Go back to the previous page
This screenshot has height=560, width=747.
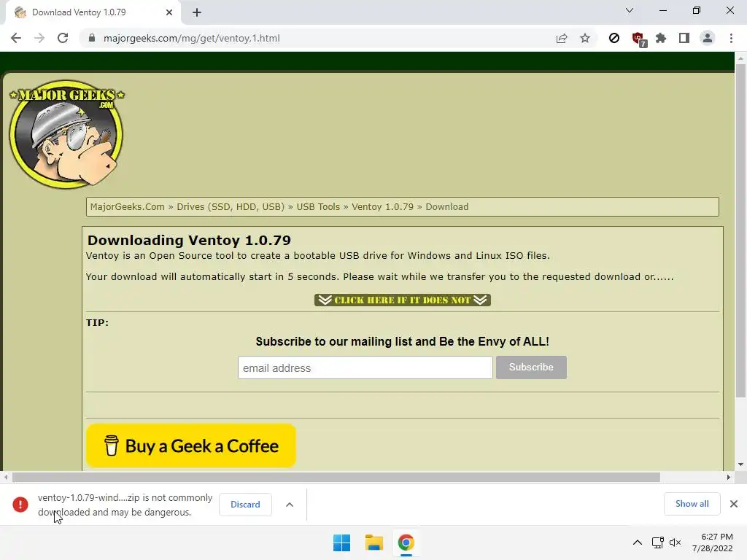pos(16,38)
